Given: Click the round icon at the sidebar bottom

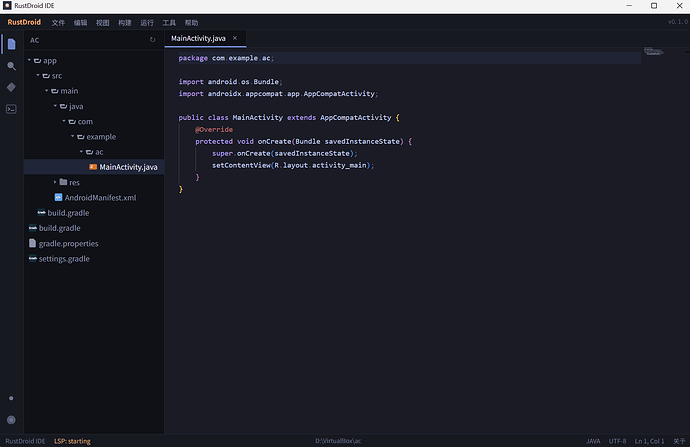Looking at the screenshot, I should pos(11,420).
